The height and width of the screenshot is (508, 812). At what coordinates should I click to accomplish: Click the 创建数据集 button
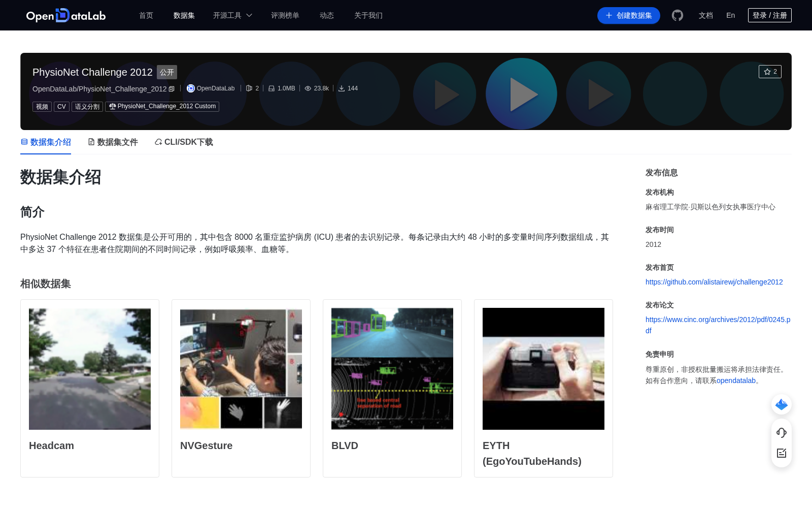629,15
